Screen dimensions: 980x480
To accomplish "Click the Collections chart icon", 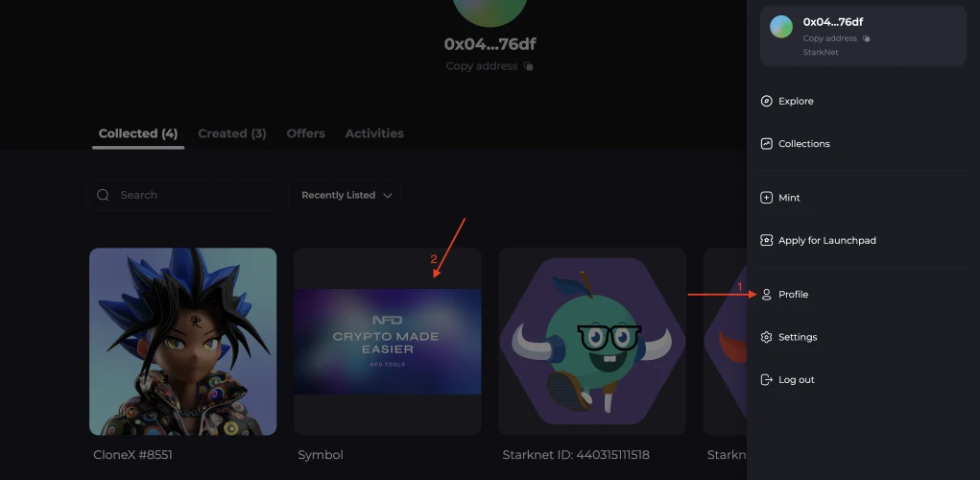I will 766,144.
